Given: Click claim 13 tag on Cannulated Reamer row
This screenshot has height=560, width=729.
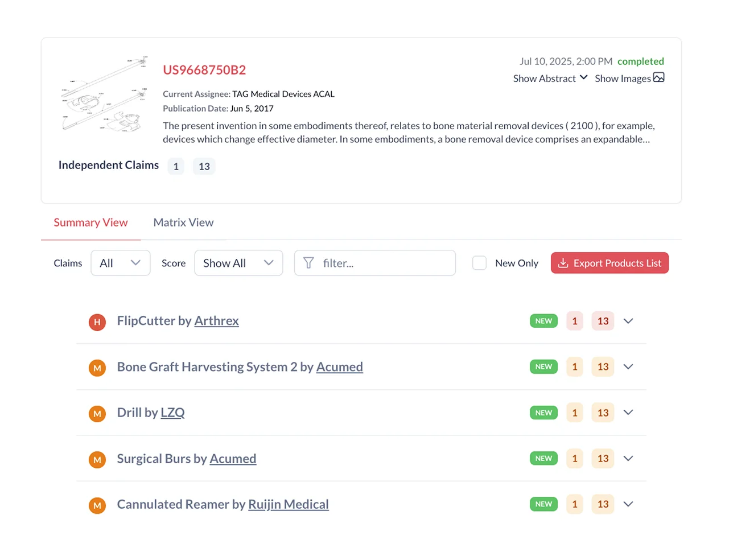Looking at the screenshot, I should coord(603,504).
